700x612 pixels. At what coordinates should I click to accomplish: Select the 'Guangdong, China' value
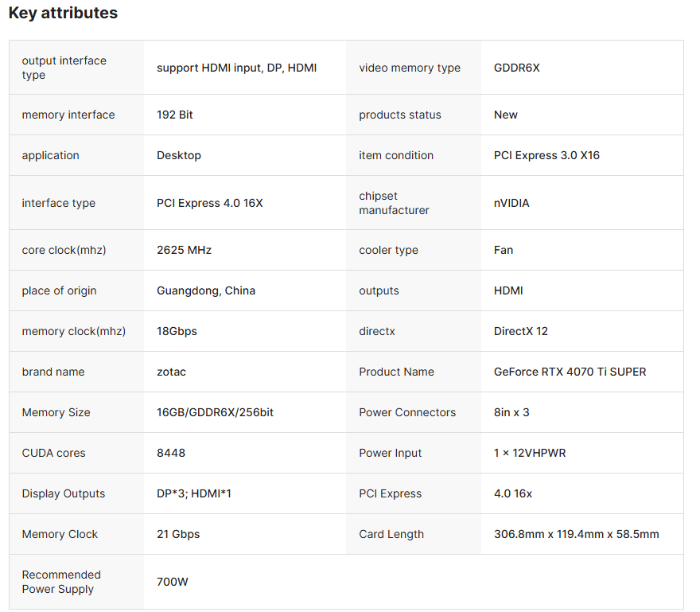206,290
